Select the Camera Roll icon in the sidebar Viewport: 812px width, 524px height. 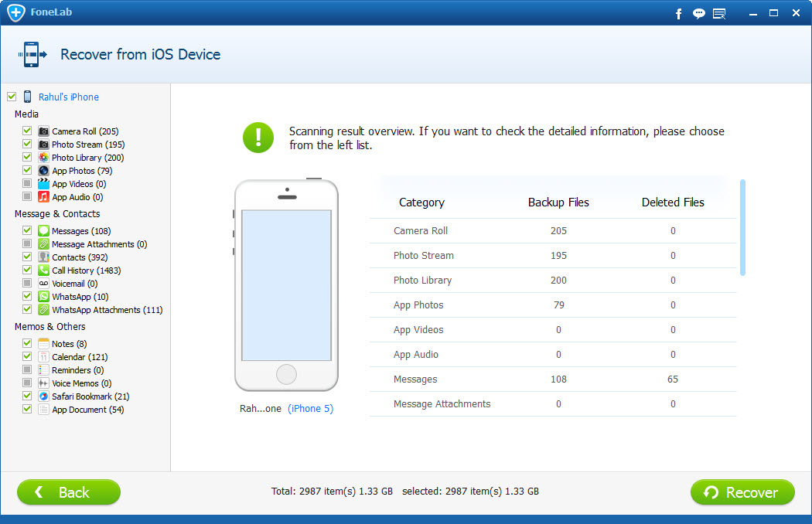(43, 131)
